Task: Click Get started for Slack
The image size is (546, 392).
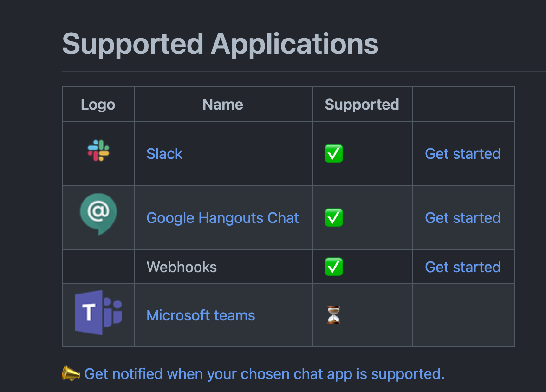Action: pos(463,154)
